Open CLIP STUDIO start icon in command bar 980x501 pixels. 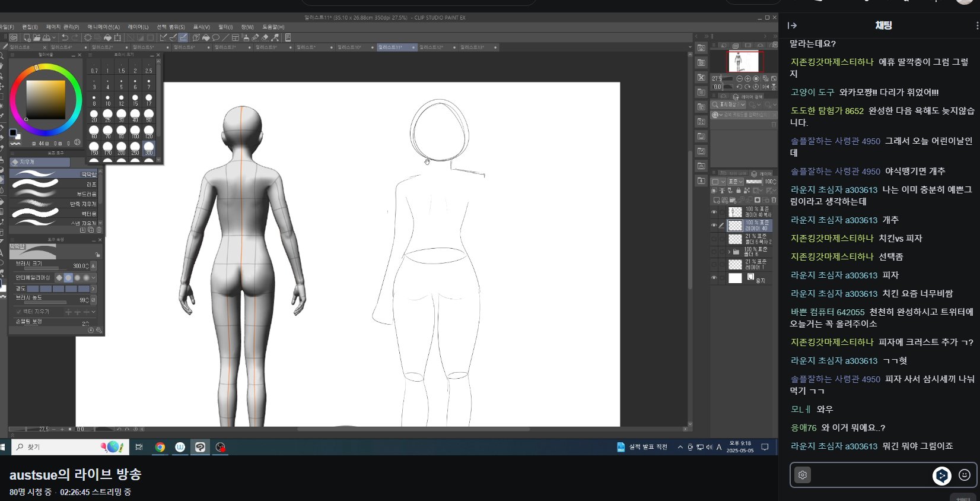(x=14, y=37)
